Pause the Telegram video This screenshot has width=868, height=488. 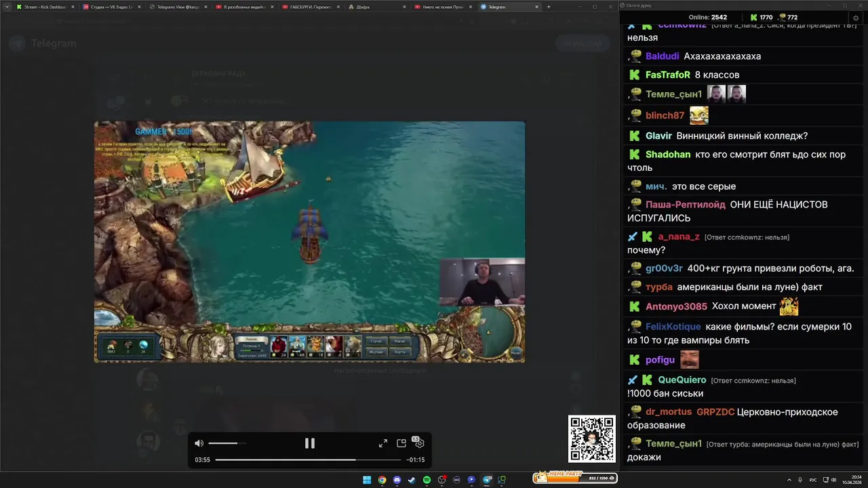309,443
